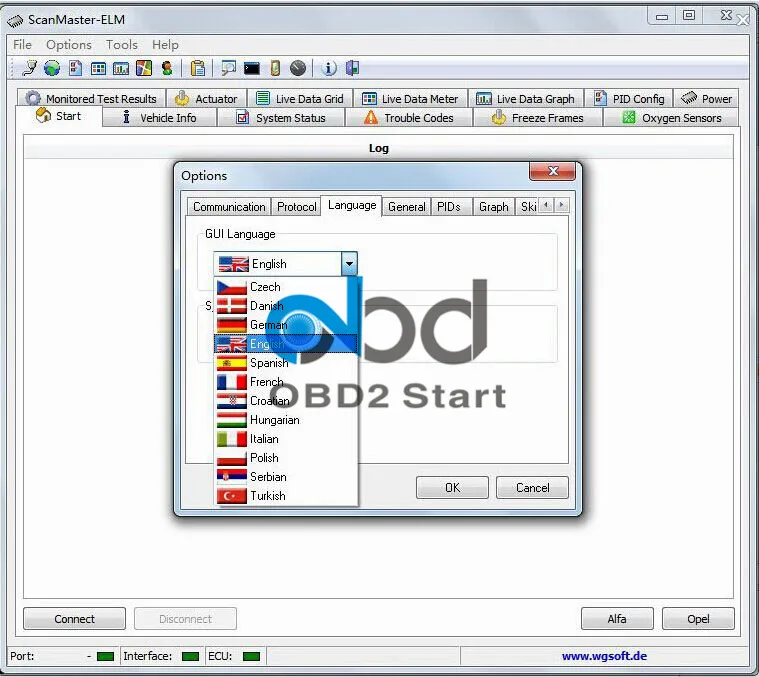Viewport: 759px width, 677px height.
Task: Click the exit door toolbar icon
Action: pyautogui.click(x=352, y=68)
